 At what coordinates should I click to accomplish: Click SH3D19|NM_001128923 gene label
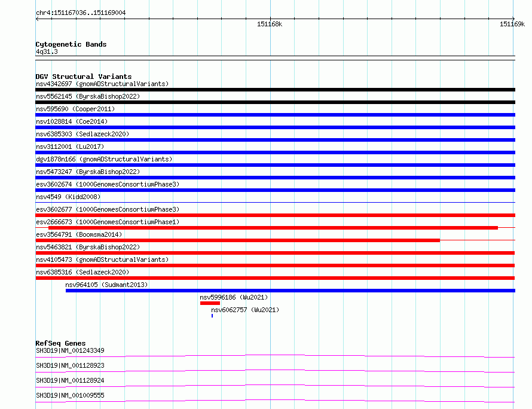click(x=70, y=365)
